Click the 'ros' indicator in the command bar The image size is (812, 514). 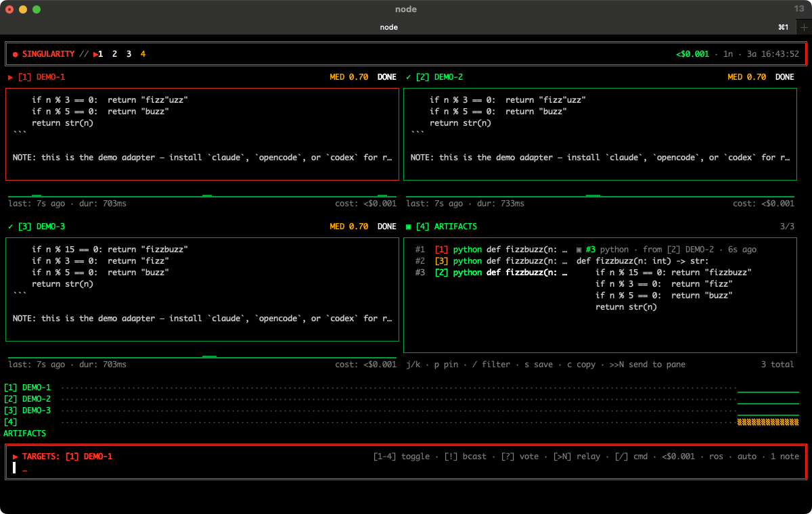(716, 457)
